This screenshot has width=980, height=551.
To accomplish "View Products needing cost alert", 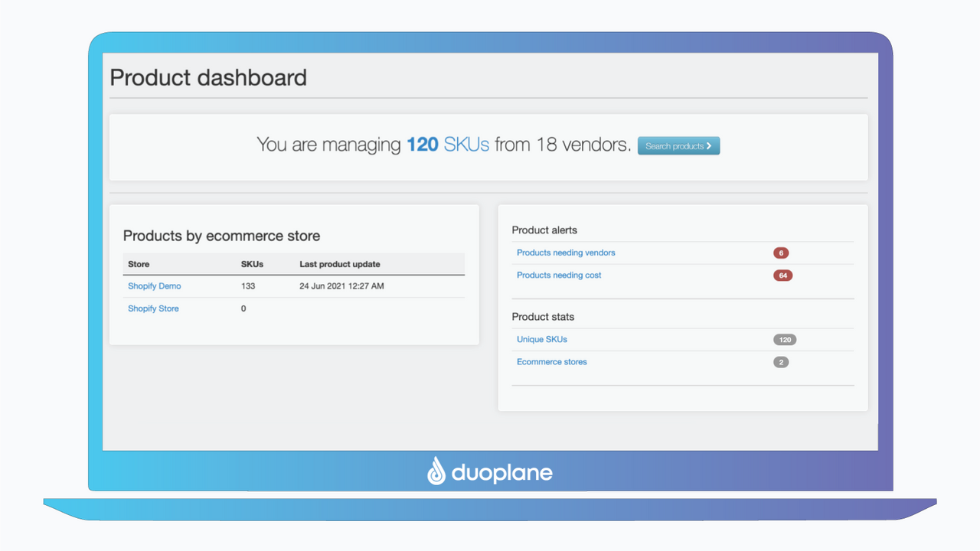I will click(559, 275).
